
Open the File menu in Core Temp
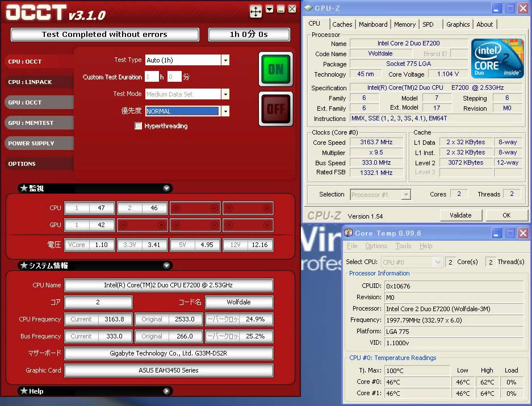tap(352, 246)
